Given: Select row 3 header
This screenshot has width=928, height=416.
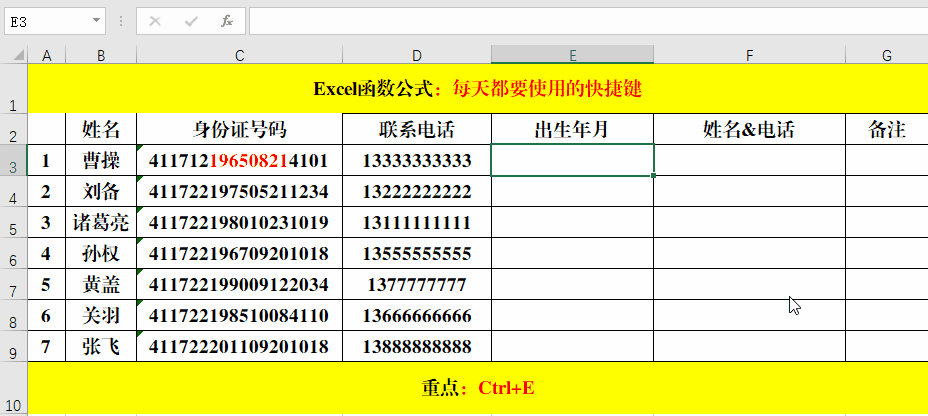Looking at the screenshot, I should [x=14, y=160].
